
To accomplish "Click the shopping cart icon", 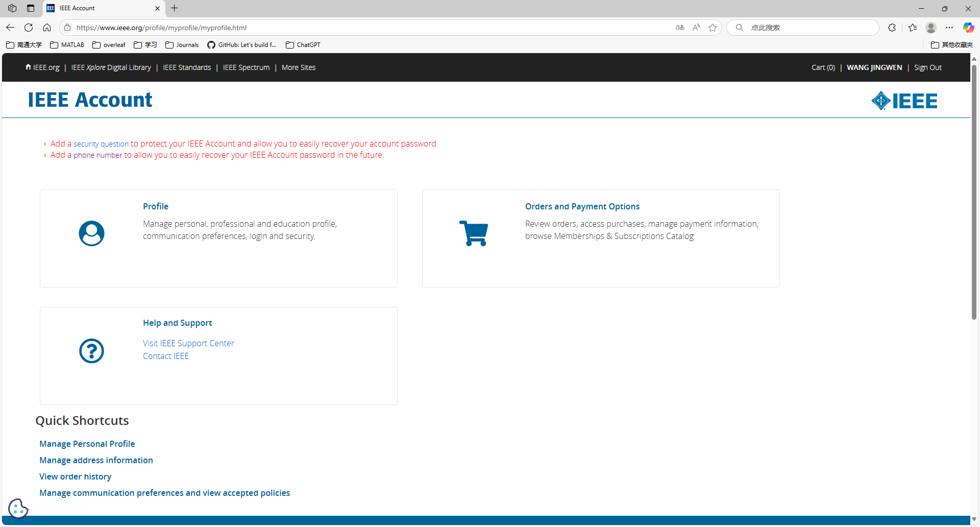I will [x=474, y=233].
